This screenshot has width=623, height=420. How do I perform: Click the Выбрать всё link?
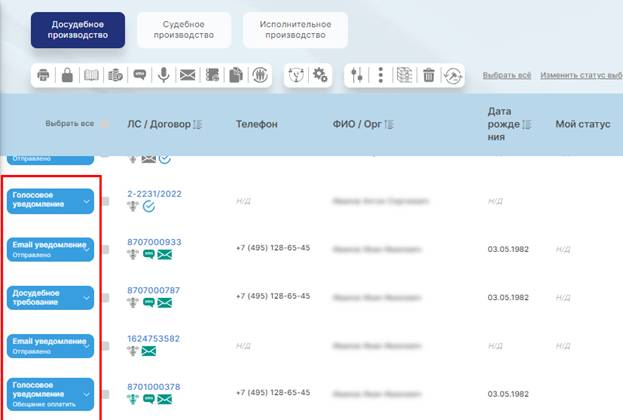tap(506, 76)
